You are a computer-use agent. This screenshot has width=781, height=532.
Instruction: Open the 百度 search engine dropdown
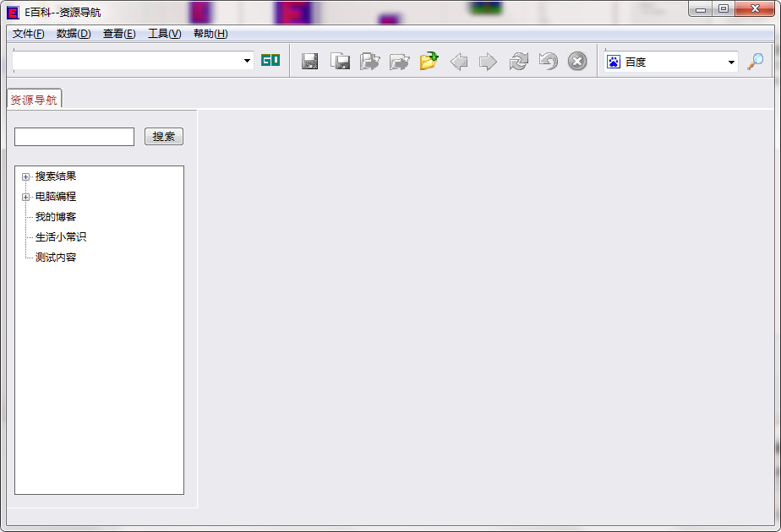pyautogui.click(x=731, y=62)
